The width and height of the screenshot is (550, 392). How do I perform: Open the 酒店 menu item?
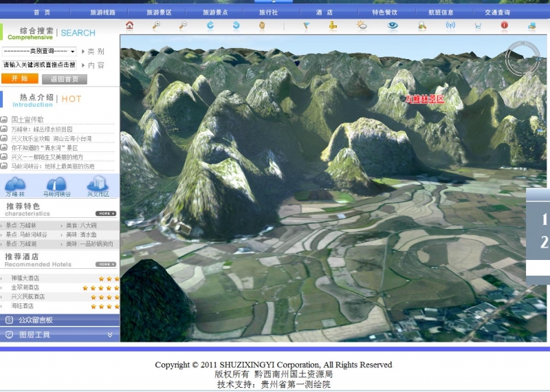[324, 12]
